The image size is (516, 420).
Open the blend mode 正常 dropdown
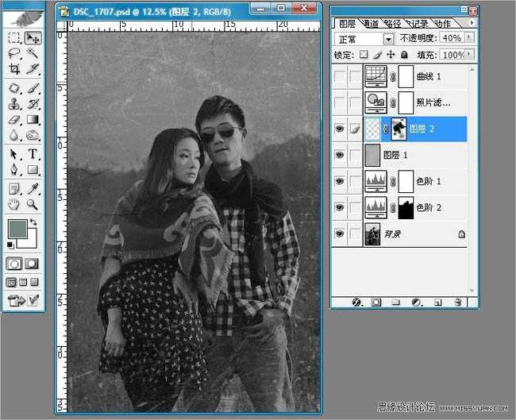point(388,39)
